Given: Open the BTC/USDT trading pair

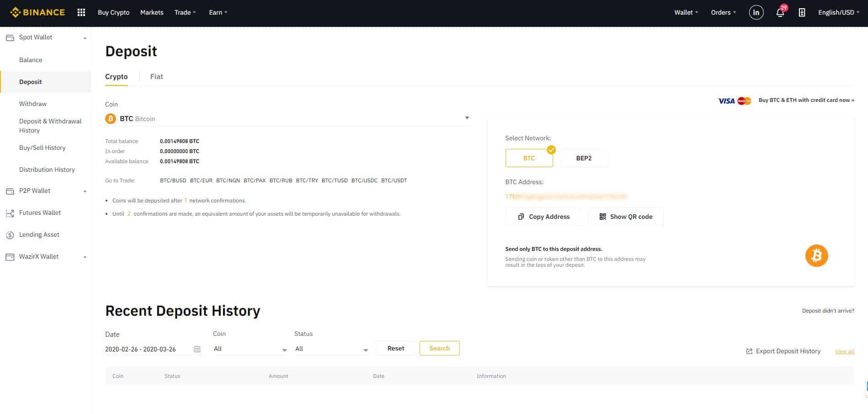Looking at the screenshot, I should 394,180.
